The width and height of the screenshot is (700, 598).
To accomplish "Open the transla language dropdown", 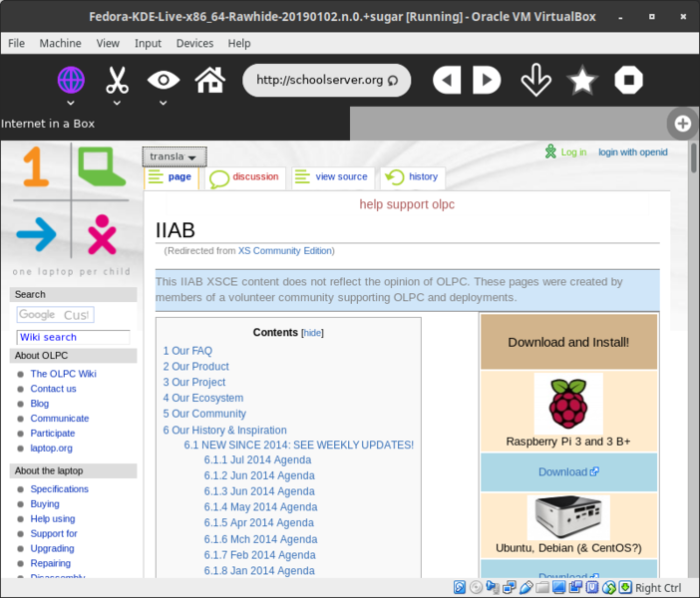I will pyautogui.click(x=175, y=156).
